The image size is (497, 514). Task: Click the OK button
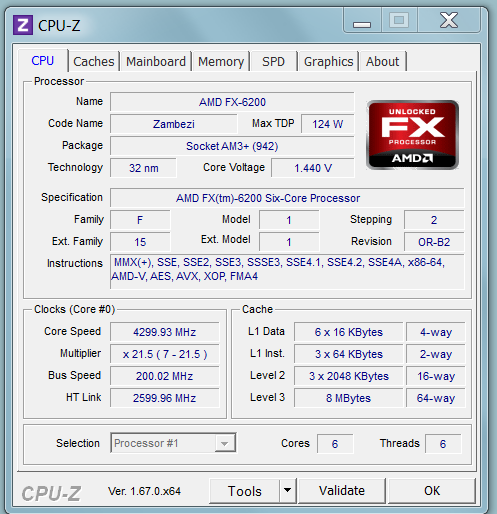(432, 491)
